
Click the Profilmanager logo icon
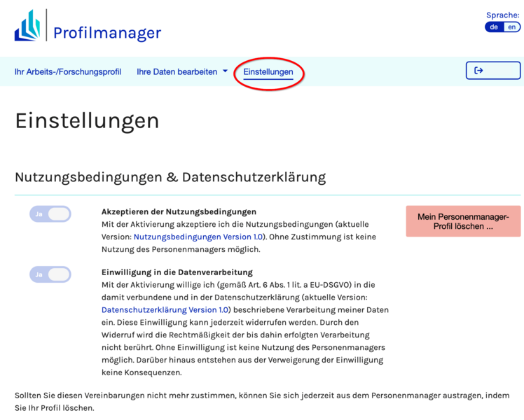point(27,26)
